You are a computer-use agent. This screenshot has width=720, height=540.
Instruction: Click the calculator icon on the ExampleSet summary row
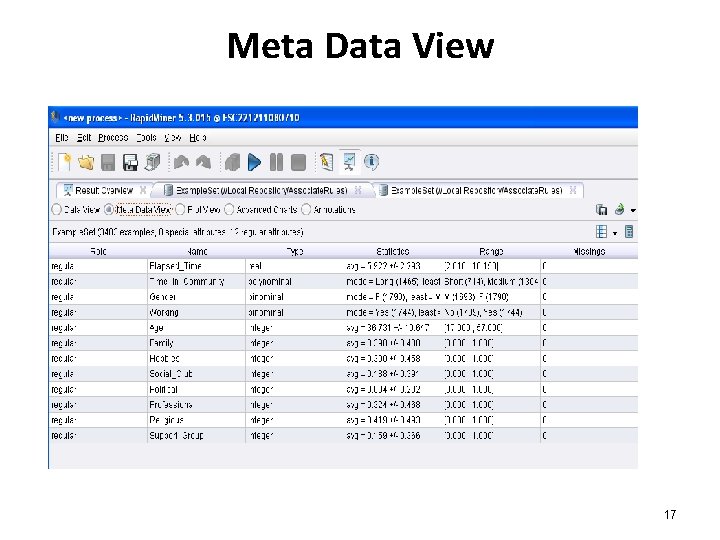coord(629,232)
